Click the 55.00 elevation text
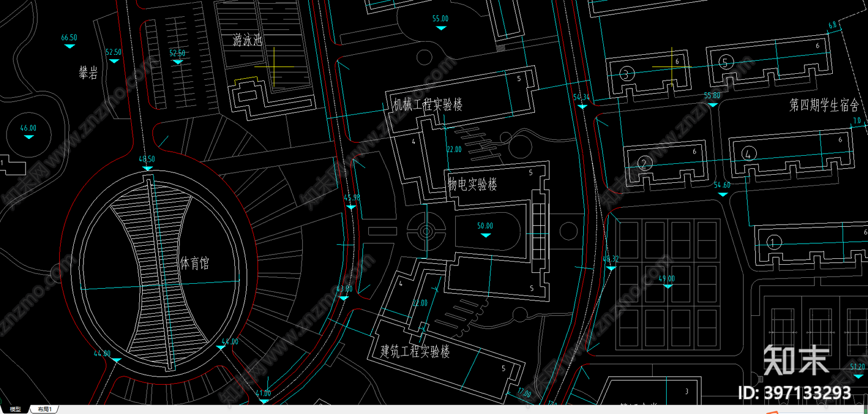The image size is (868, 414). (x=441, y=19)
